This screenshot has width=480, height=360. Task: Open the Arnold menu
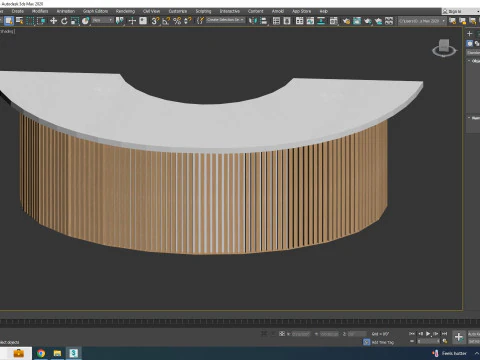[278, 11]
